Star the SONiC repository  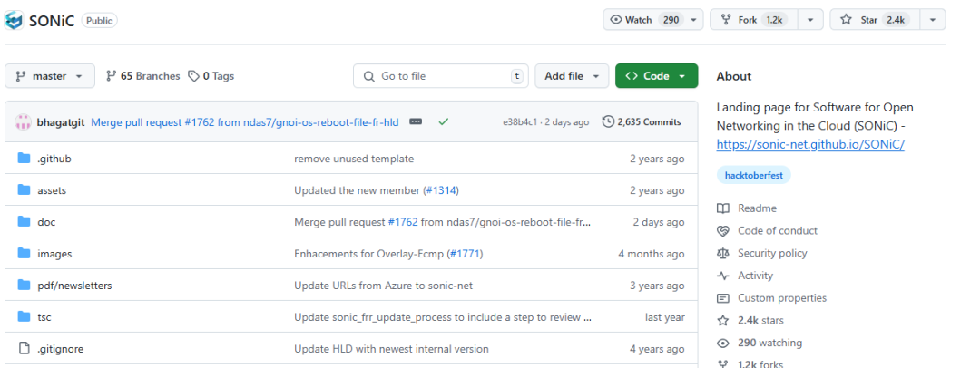coord(871,20)
